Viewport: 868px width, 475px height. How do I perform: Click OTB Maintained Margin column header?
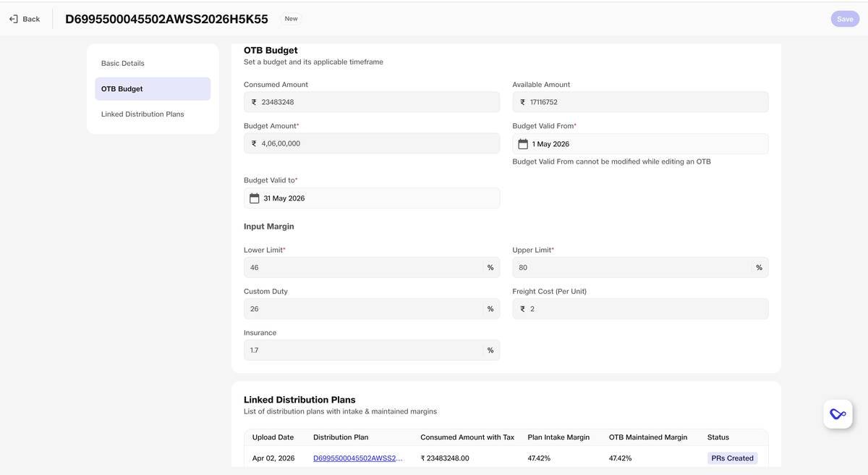[648, 437]
